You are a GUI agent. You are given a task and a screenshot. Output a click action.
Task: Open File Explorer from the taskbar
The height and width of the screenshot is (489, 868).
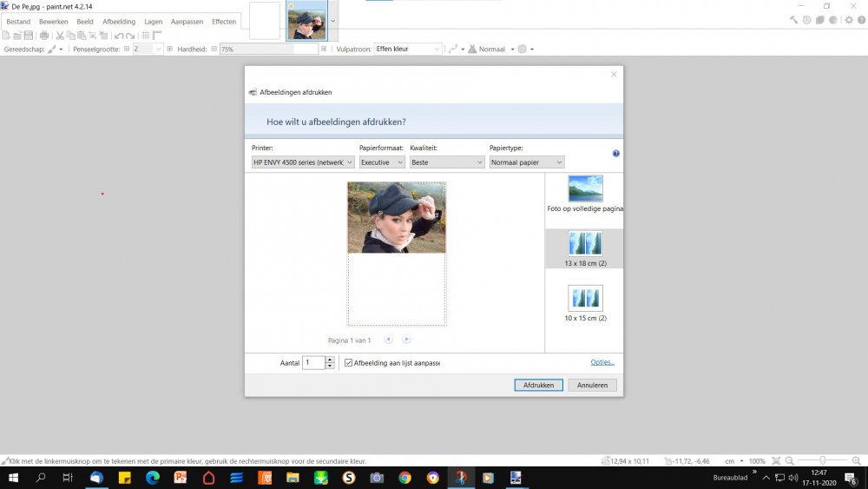(293, 478)
